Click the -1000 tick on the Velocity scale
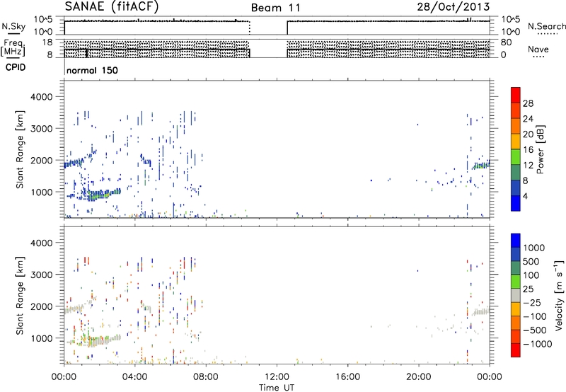 (x=537, y=344)
